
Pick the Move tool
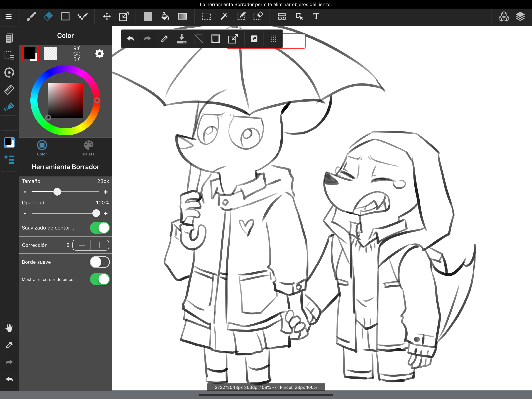(x=107, y=16)
